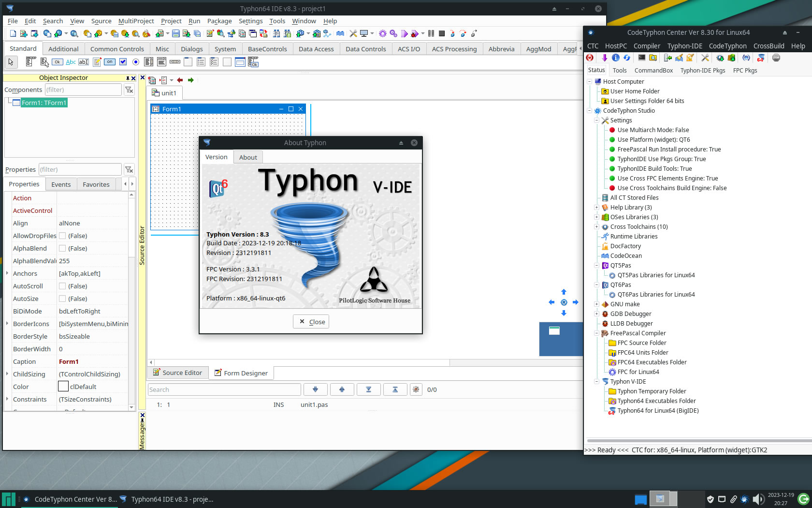Select the TActionList component in palette
Viewport: 812px width, 508px height.
(x=253, y=62)
